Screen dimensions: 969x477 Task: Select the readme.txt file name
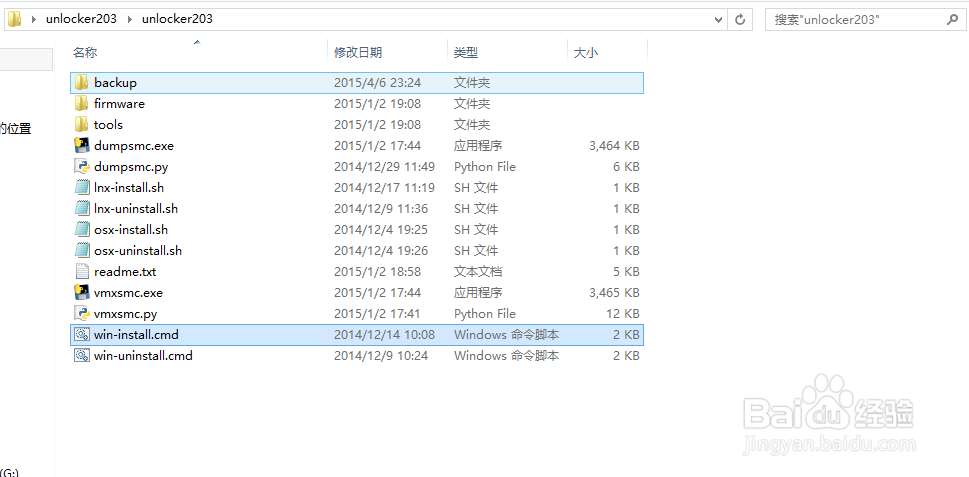pos(125,271)
